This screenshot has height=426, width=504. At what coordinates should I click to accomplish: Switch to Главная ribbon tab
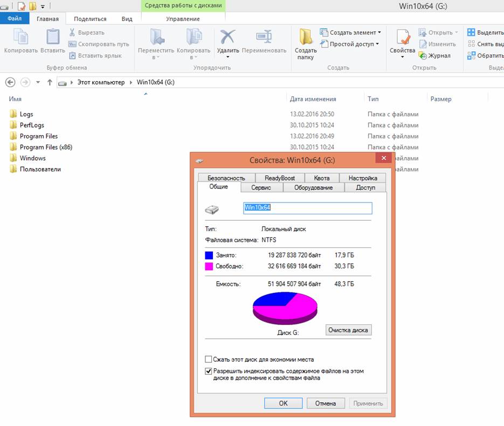(47, 19)
